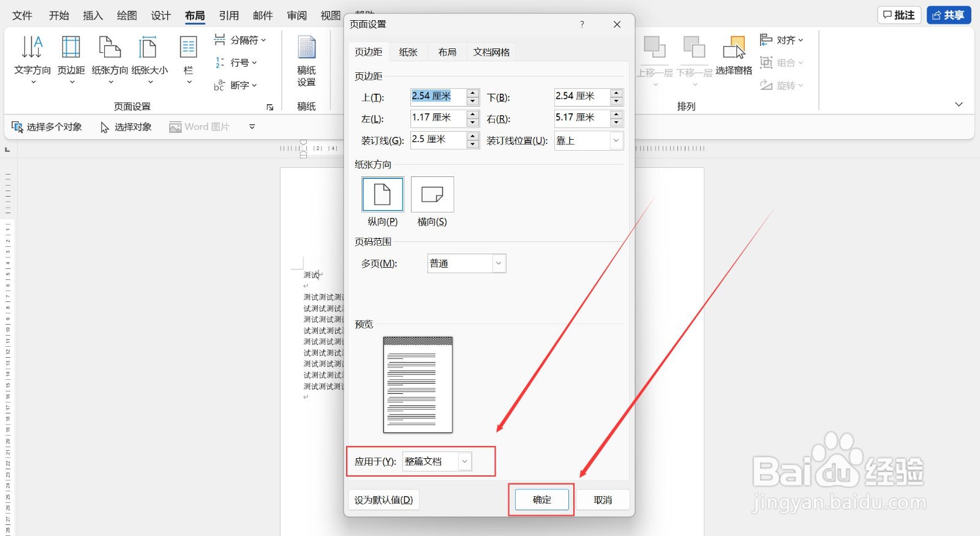The image size is (980, 536).
Task: Choose 横向 landscape orientation
Action: 432,194
